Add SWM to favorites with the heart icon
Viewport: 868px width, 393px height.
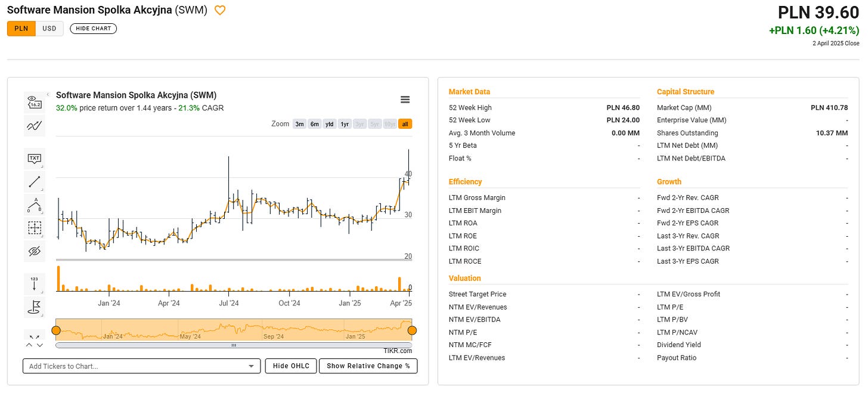tap(220, 10)
